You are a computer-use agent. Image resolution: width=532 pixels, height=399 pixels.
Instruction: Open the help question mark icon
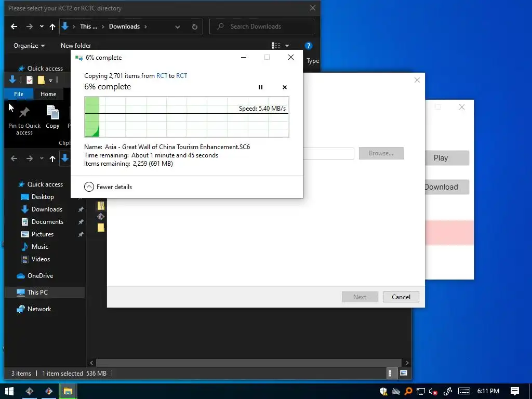point(309,46)
